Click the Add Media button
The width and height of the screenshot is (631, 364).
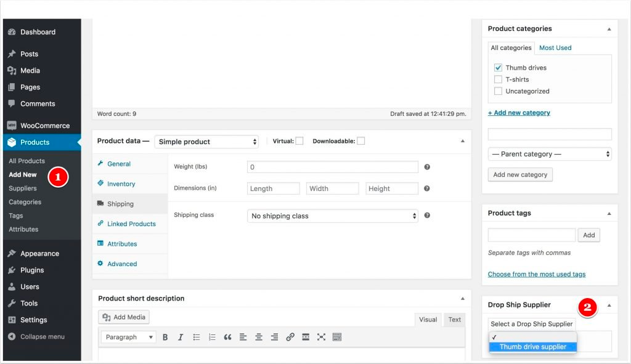coord(124,317)
